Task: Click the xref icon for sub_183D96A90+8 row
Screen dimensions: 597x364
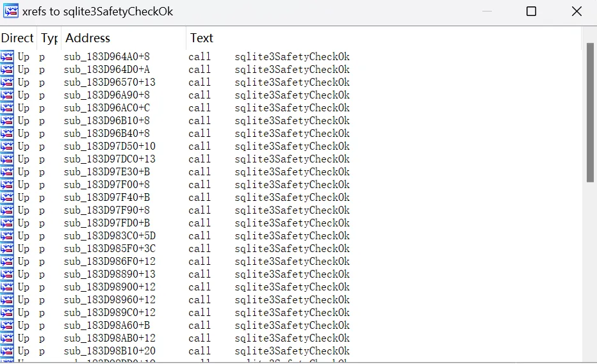Action: (7, 95)
